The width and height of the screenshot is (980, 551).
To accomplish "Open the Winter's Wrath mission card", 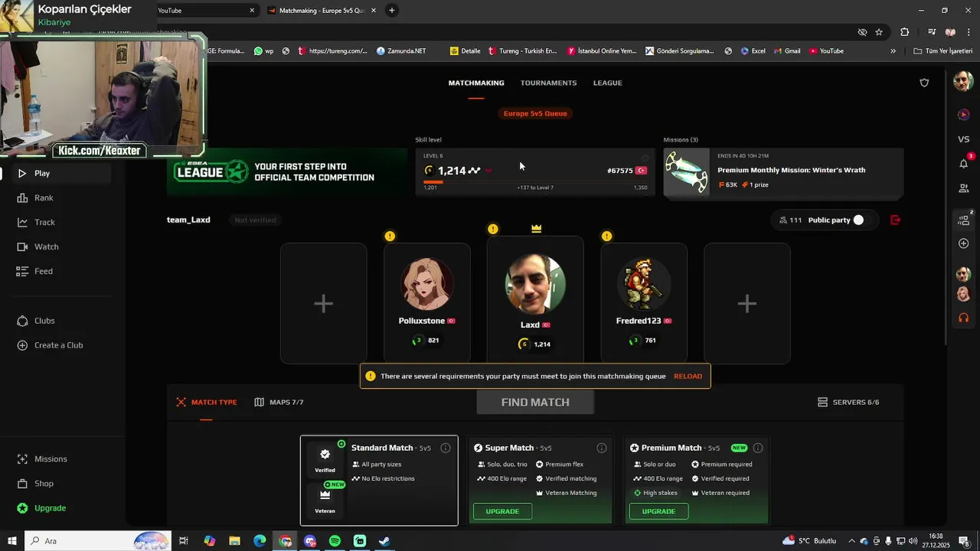I will (x=783, y=173).
